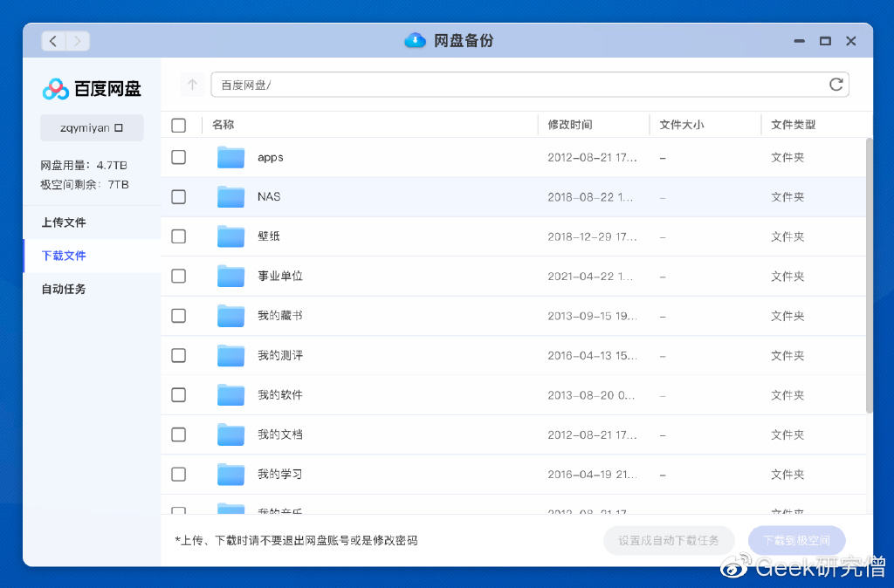
Task: Go back with the left arrow button
Action: [x=53, y=41]
